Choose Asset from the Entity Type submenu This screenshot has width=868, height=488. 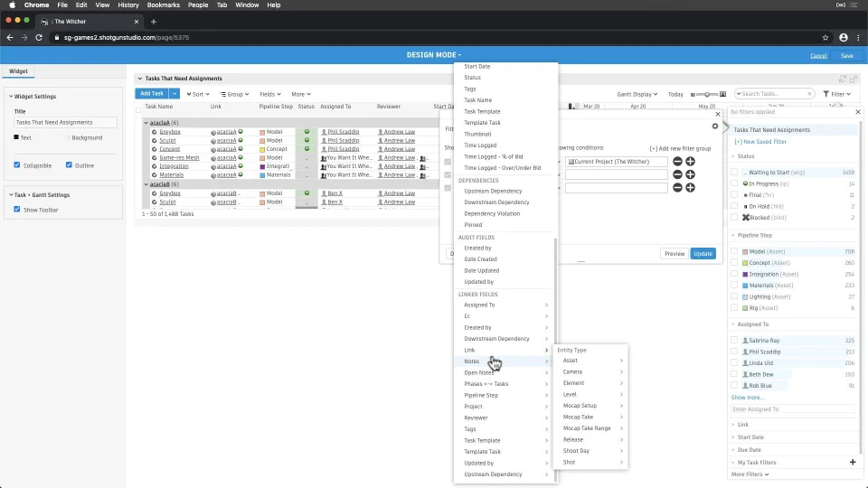coord(570,361)
